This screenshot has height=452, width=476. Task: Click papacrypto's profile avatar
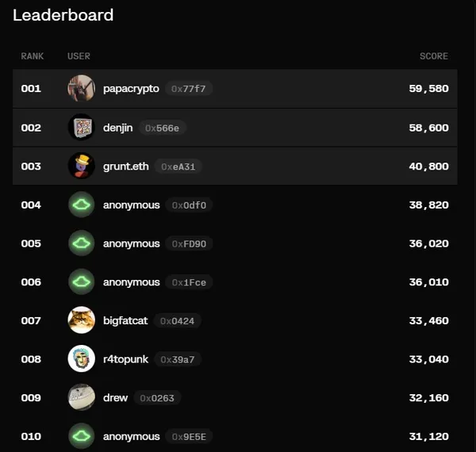point(81,89)
